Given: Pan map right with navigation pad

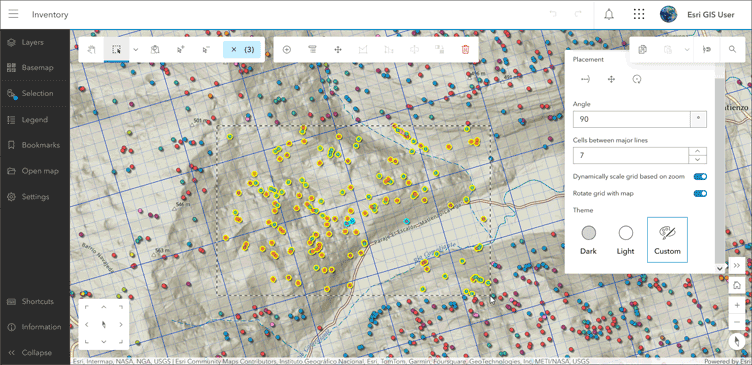Looking at the screenshot, I should tap(121, 325).
